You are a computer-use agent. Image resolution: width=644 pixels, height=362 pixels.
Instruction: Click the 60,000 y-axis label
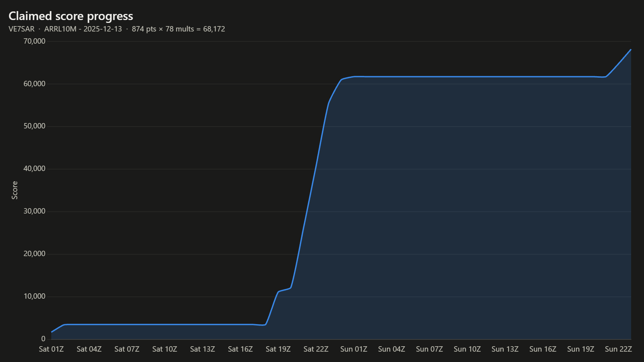[x=34, y=84]
